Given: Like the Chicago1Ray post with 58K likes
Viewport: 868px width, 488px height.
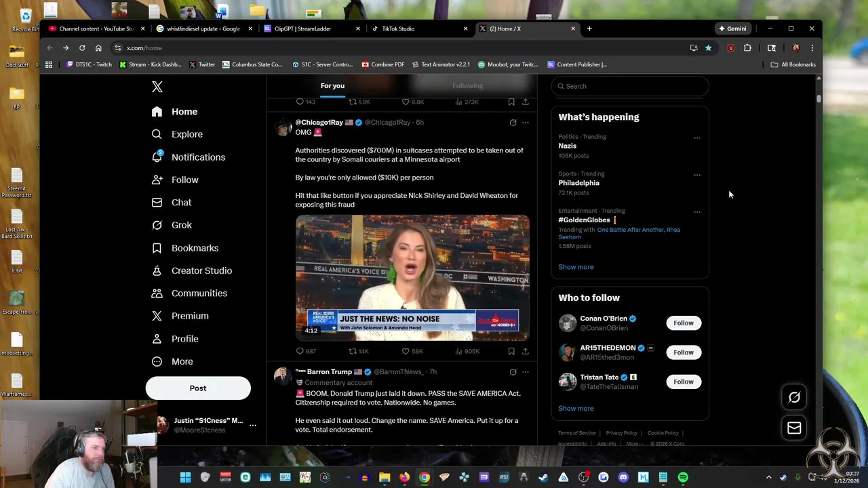Looking at the screenshot, I should pos(412,351).
